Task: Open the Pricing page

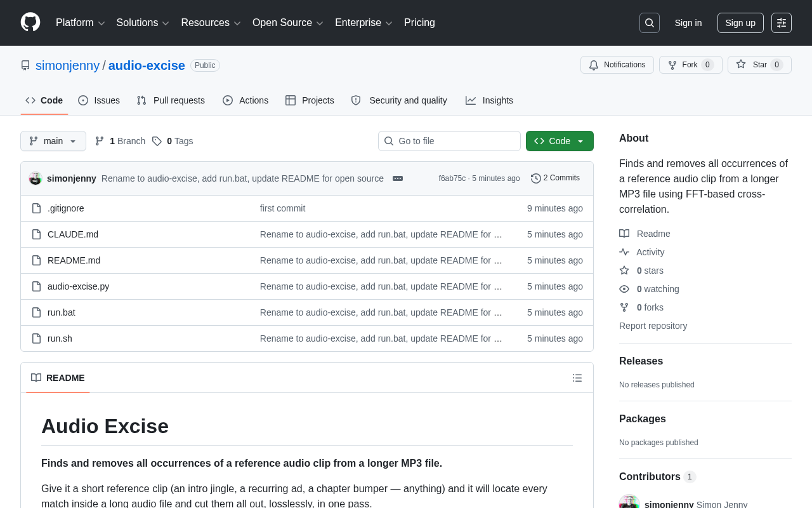Action: pos(419,23)
